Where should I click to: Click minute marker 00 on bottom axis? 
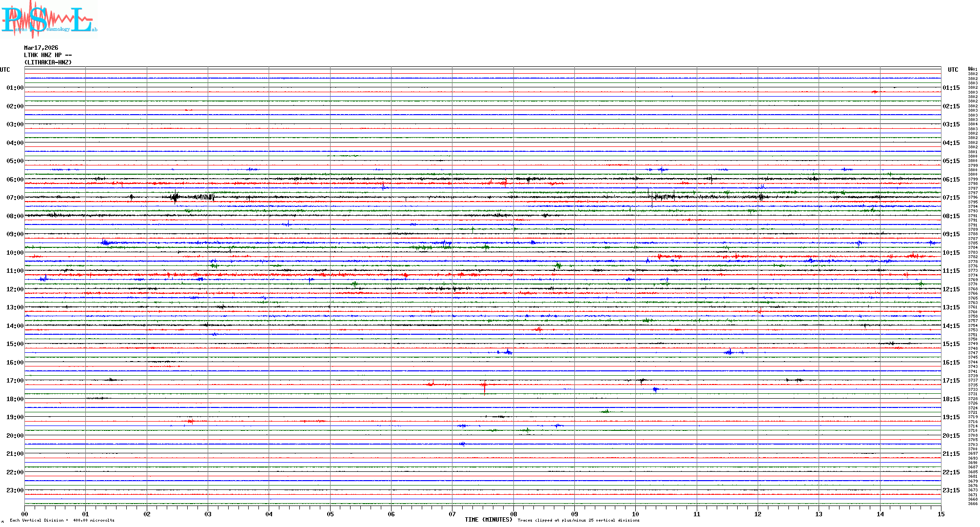click(25, 514)
